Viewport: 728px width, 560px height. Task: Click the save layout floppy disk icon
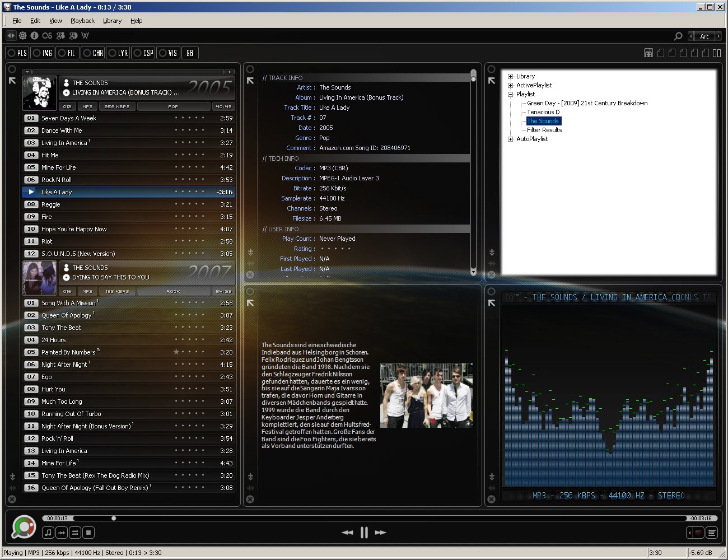(648, 53)
